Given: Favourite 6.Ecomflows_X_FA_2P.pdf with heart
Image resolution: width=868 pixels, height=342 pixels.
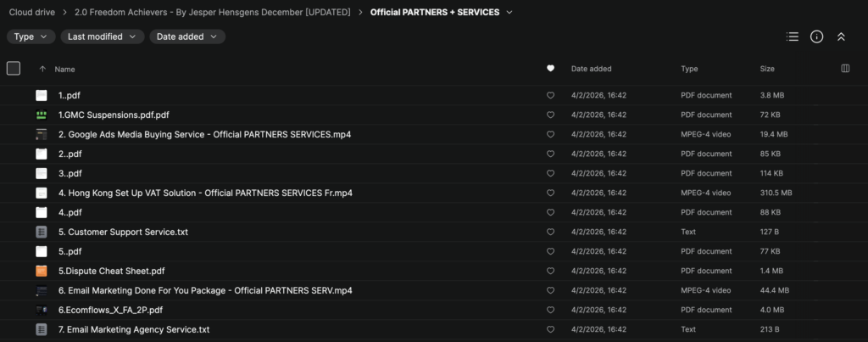Looking at the screenshot, I should [x=550, y=310].
